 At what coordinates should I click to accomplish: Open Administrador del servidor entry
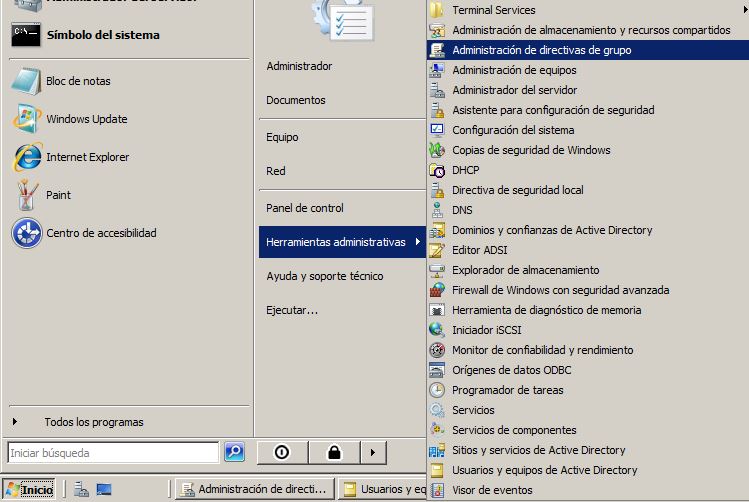pos(588,90)
